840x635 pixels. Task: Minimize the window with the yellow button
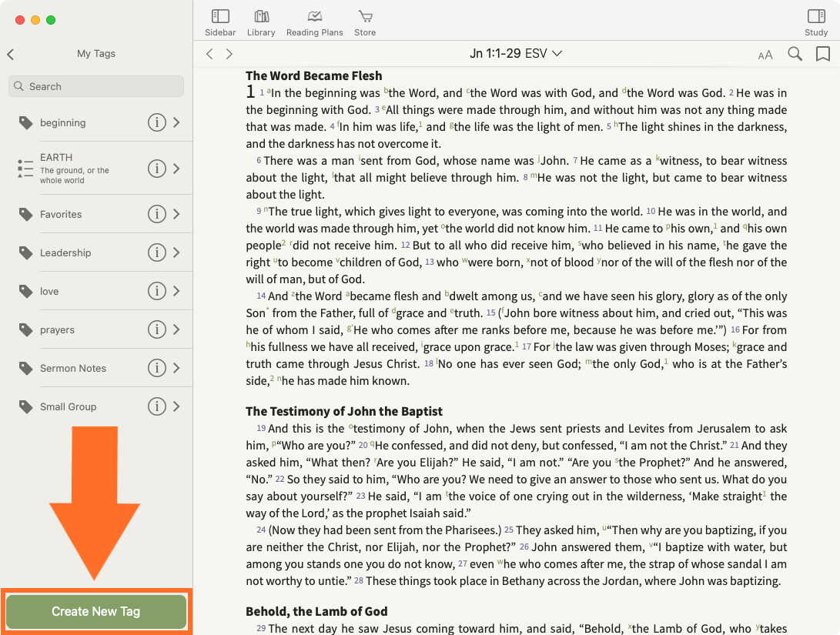[x=35, y=20]
